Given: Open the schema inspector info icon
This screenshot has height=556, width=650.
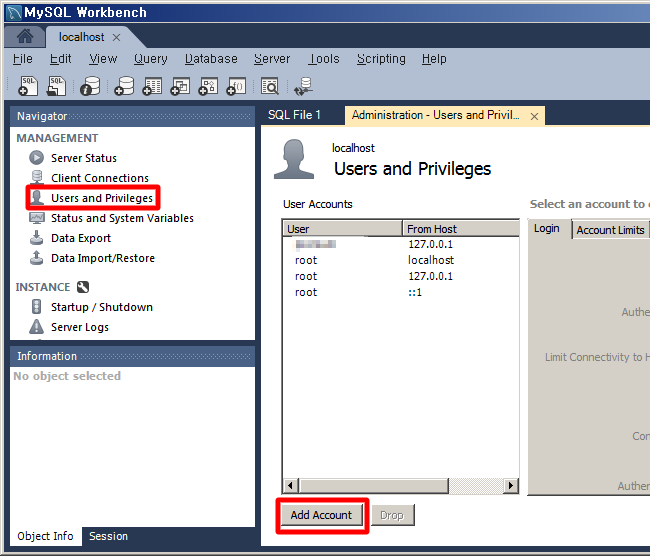Looking at the screenshot, I should point(90,86).
